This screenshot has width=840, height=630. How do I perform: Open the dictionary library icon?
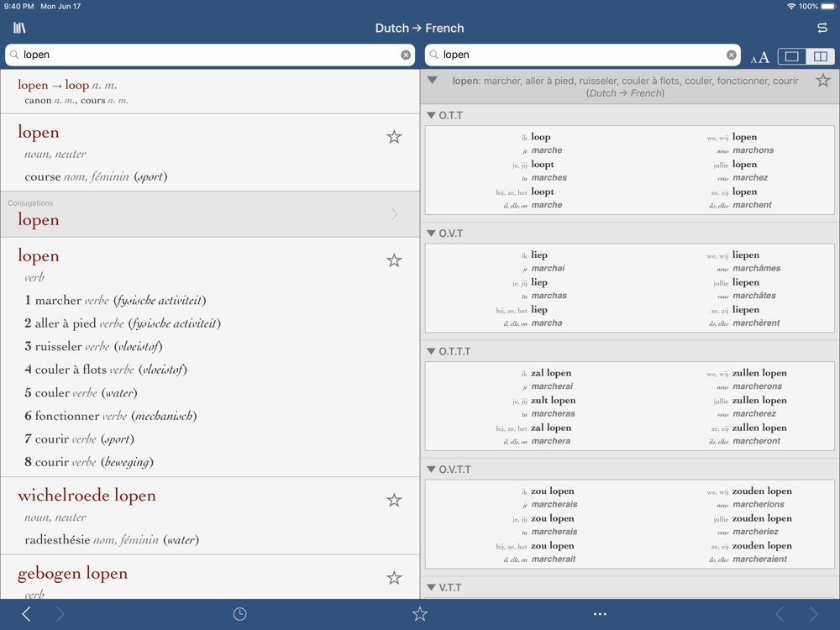click(x=19, y=28)
